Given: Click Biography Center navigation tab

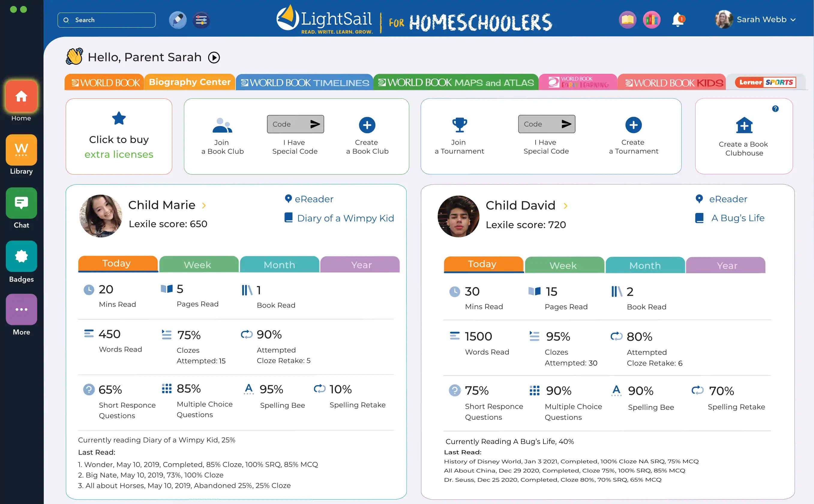Looking at the screenshot, I should [190, 81].
